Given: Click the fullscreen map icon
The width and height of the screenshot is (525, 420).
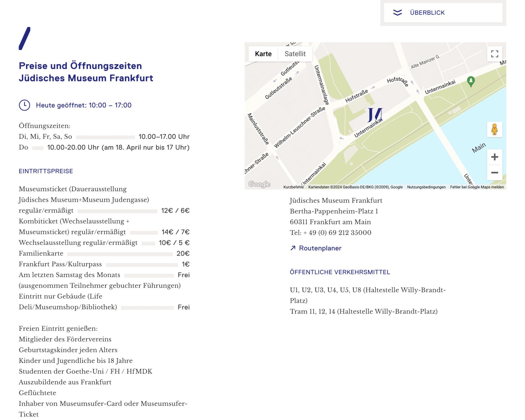Looking at the screenshot, I should pos(494,54).
